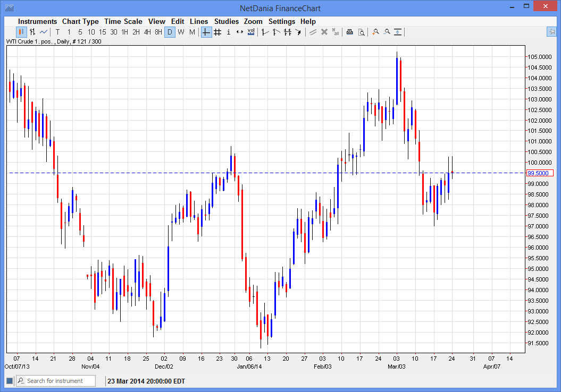Click the zoom in magnifier icon
Screen dimensions: 561x392
coord(375,32)
